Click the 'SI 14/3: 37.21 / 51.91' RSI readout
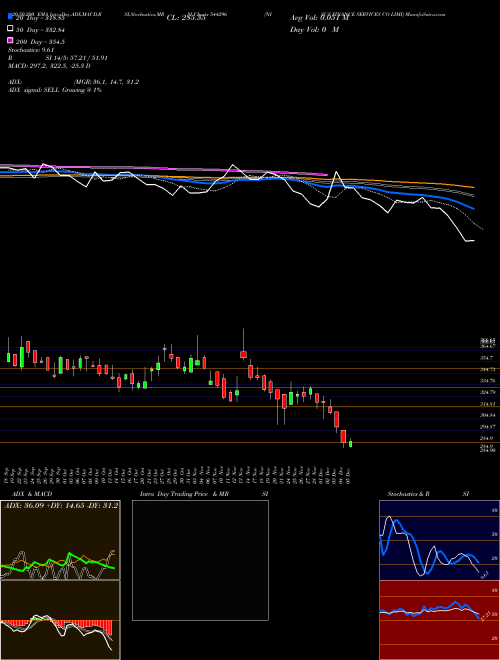This screenshot has height=660, width=500. click(x=77, y=58)
